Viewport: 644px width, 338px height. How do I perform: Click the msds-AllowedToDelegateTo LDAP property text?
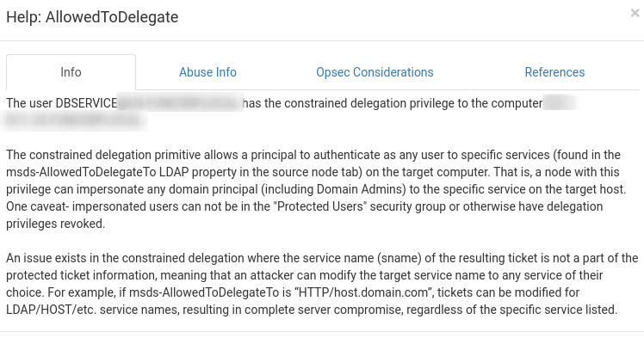pos(97,172)
